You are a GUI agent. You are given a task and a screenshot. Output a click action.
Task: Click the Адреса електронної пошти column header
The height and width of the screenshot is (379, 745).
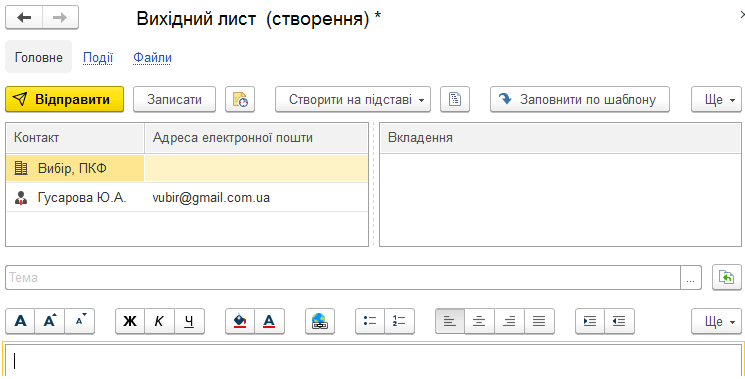tap(256, 138)
